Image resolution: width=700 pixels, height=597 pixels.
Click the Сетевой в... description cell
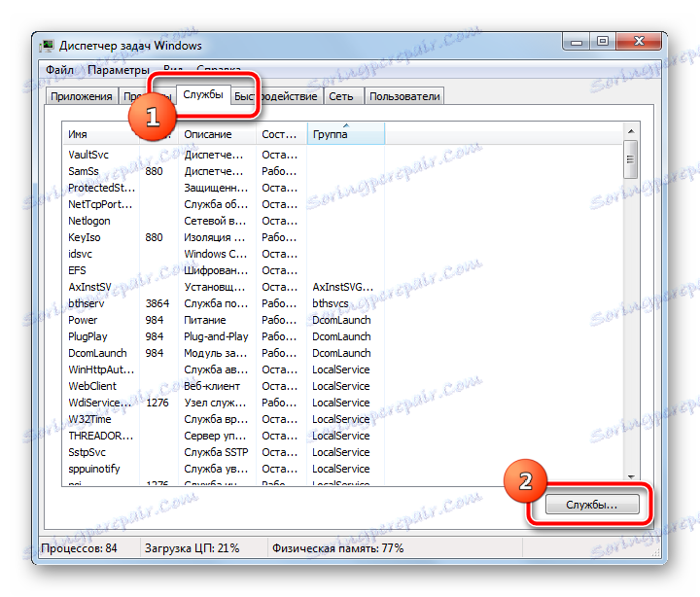click(x=215, y=221)
